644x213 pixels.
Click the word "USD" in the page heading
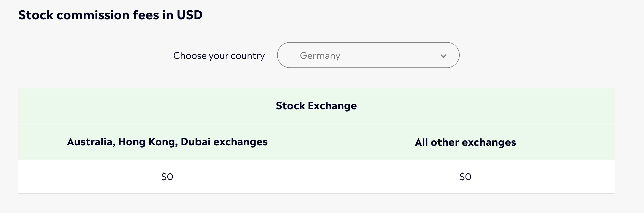click(189, 15)
